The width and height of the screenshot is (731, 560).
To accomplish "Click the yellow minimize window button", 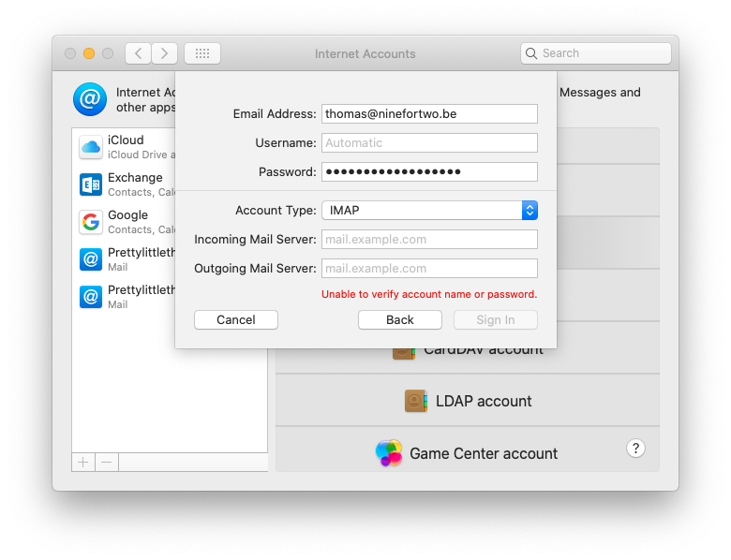I will [x=89, y=53].
